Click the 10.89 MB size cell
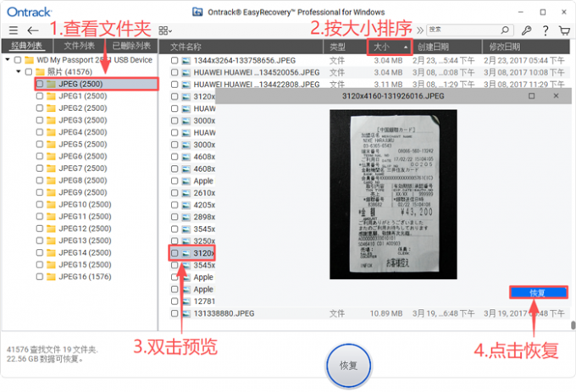Screen dimensions: 576x392 click(x=386, y=313)
